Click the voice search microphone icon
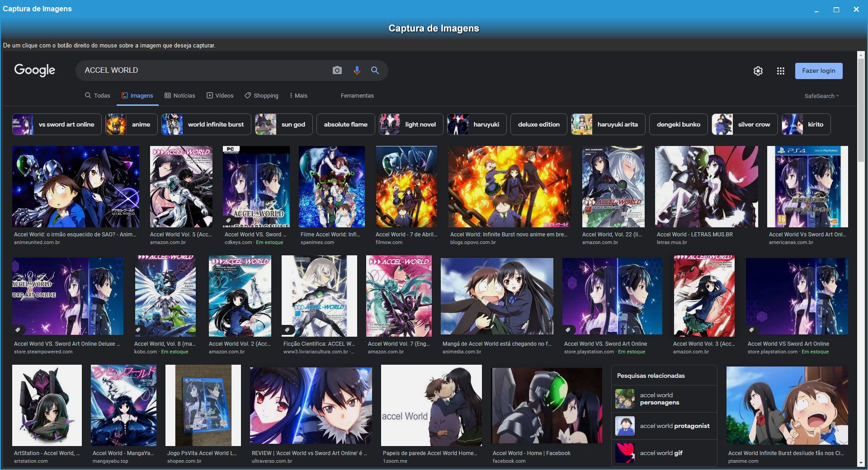The width and height of the screenshot is (868, 470). click(357, 70)
